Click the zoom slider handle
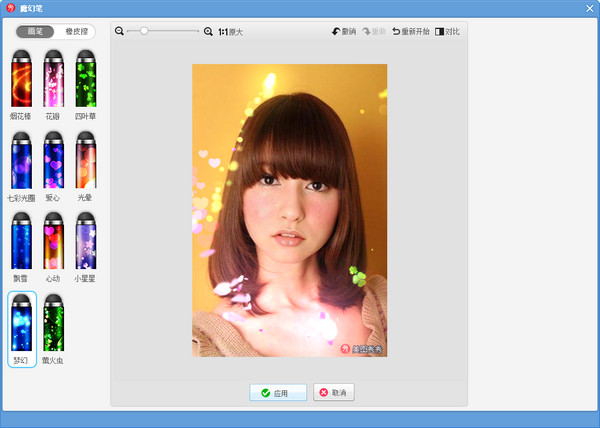 [x=144, y=32]
